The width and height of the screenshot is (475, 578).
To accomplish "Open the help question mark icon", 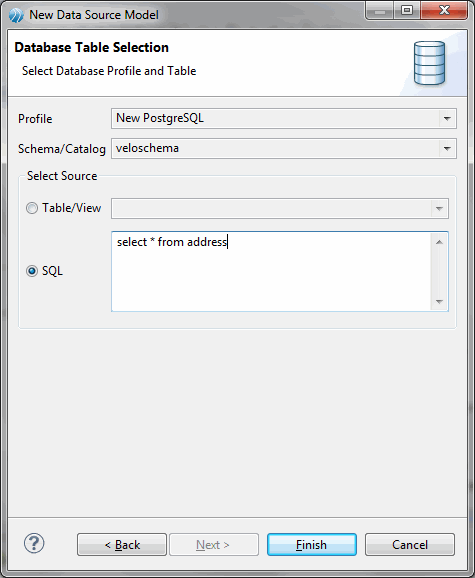I will coord(34,543).
